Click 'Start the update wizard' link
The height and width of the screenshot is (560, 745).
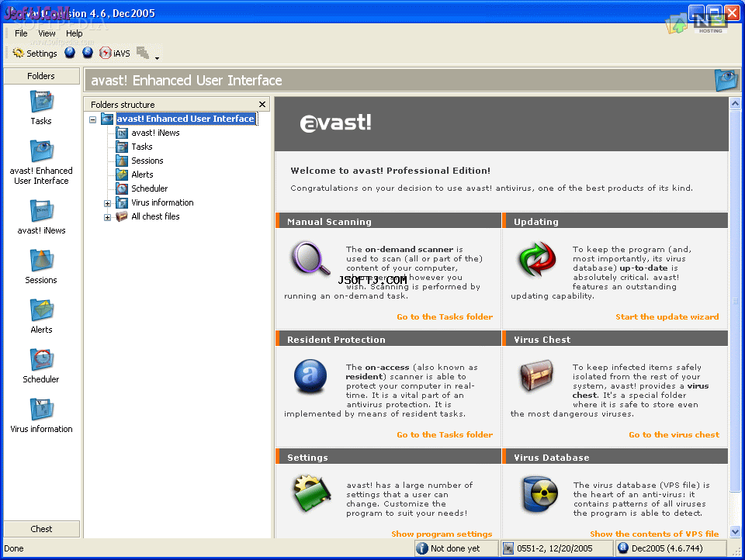[x=667, y=316]
